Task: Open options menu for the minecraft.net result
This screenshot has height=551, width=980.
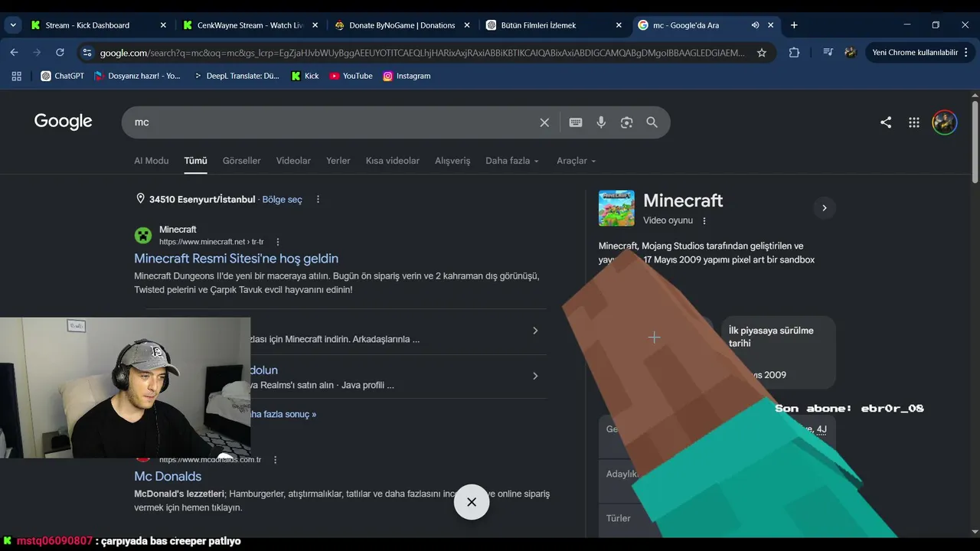Action: 278,242
